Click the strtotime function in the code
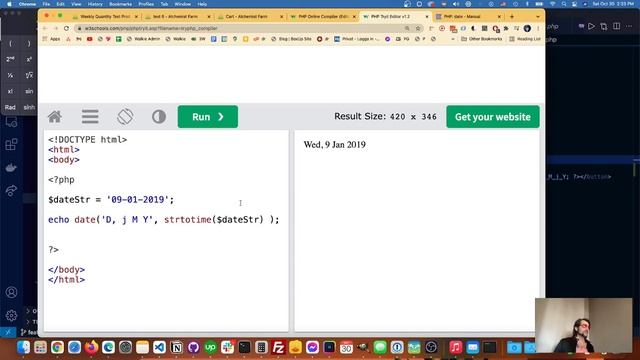Screen dimensions: 640x360 pos(188,220)
